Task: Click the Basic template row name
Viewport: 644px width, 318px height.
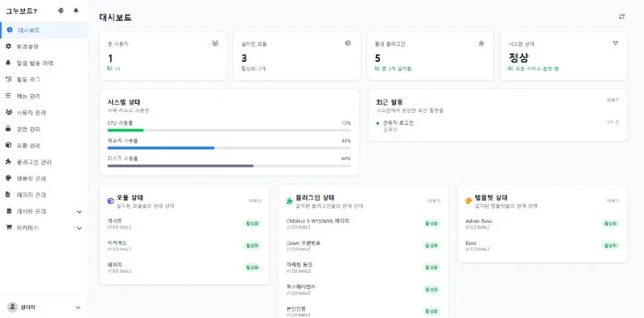Action: tap(471, 243)
